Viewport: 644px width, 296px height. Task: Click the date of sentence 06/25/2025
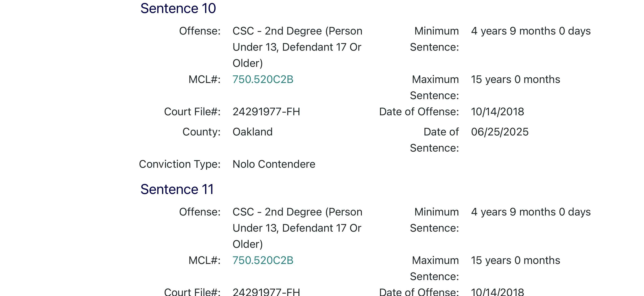pyautogui.click(x=500, y=132)
